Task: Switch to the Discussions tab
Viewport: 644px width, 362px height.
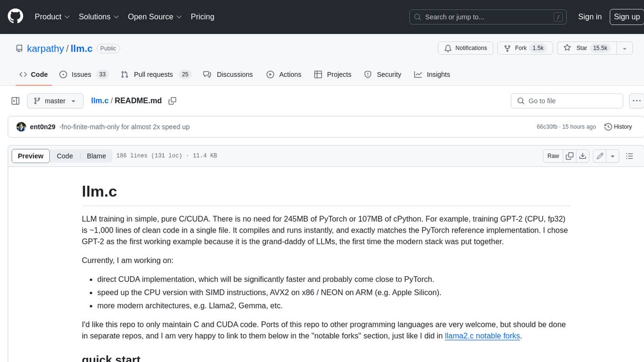Action: coord(228,74)
